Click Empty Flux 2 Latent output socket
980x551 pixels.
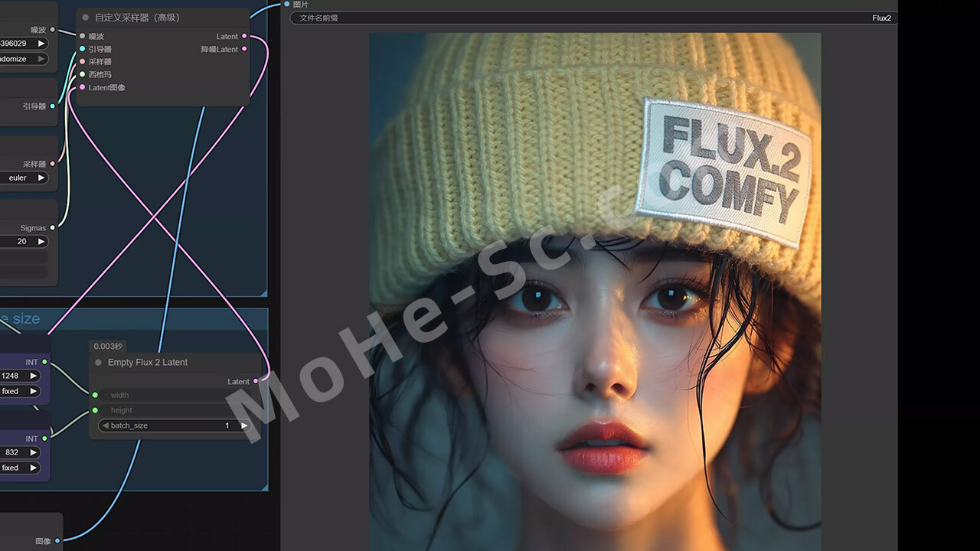point(255,381)
